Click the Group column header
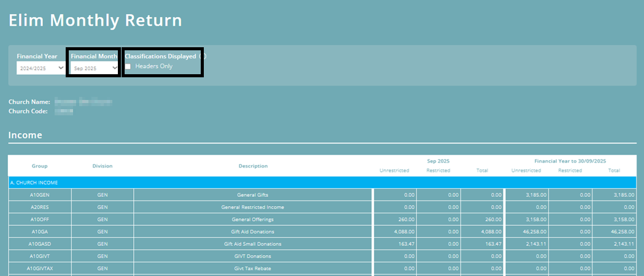This screenshot has height=276, width=644. pyautogui.click(x=40, y=166)
